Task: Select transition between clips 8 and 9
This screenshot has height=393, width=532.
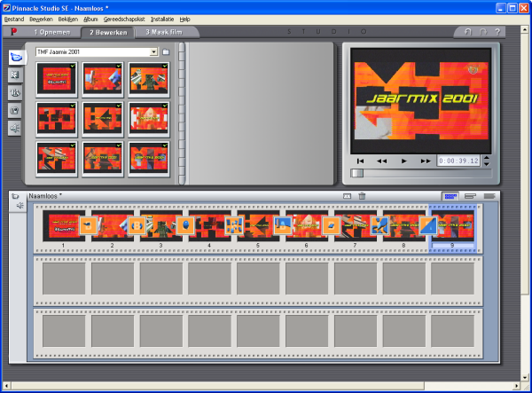Action: (x=428, y=225)
